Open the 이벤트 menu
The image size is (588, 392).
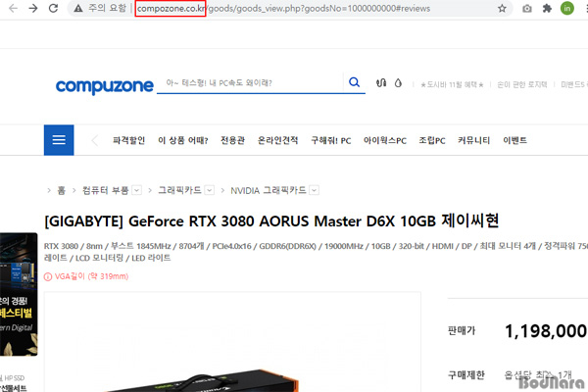514,140
